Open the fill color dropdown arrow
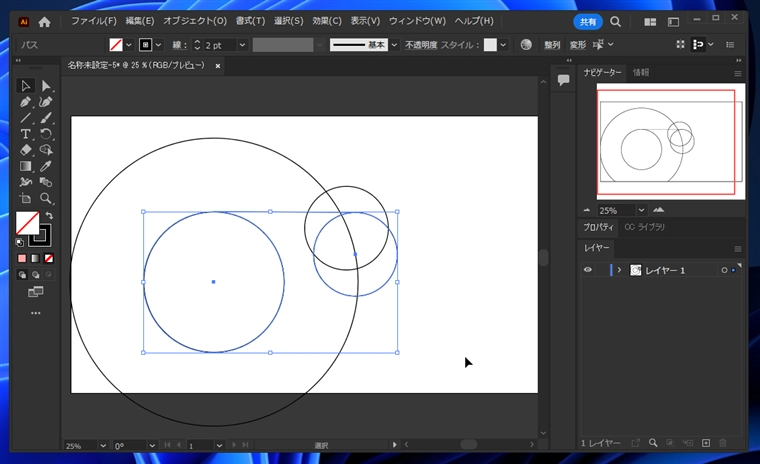Screen dimensions: 760x464 [x=129, y=45]
